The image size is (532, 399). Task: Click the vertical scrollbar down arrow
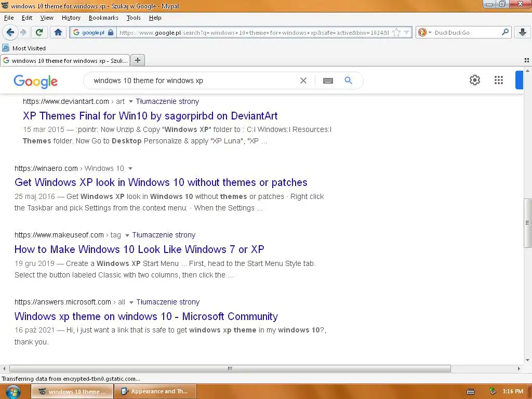click(x=527, y=360)
